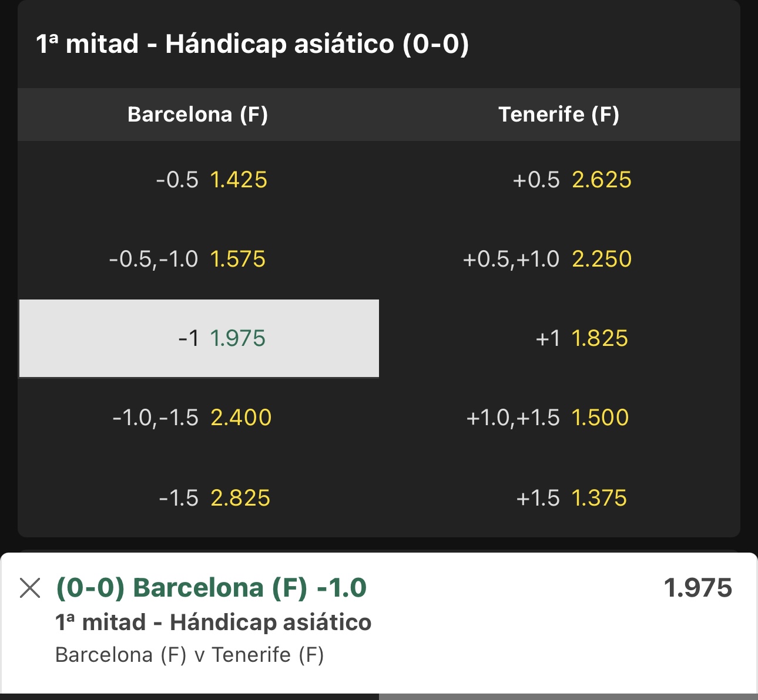Image resolution: width=758 pixels, height=700 pixels.
Task: Choose Tenerife +1 at 1.825
Action: [x=559, y=338]
